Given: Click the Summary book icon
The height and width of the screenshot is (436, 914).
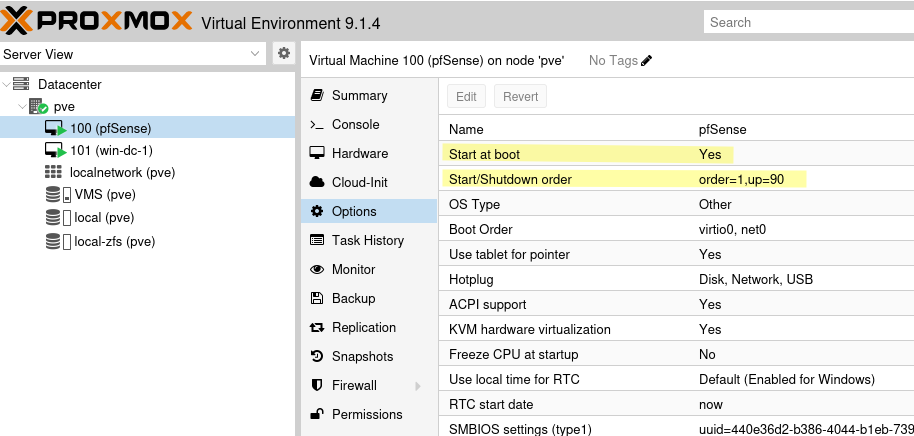Looking at the screenshot, I should 317,95.
